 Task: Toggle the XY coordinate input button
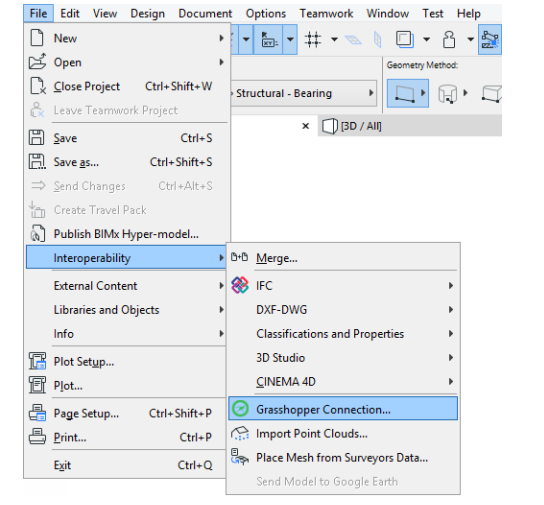point(268,40)
